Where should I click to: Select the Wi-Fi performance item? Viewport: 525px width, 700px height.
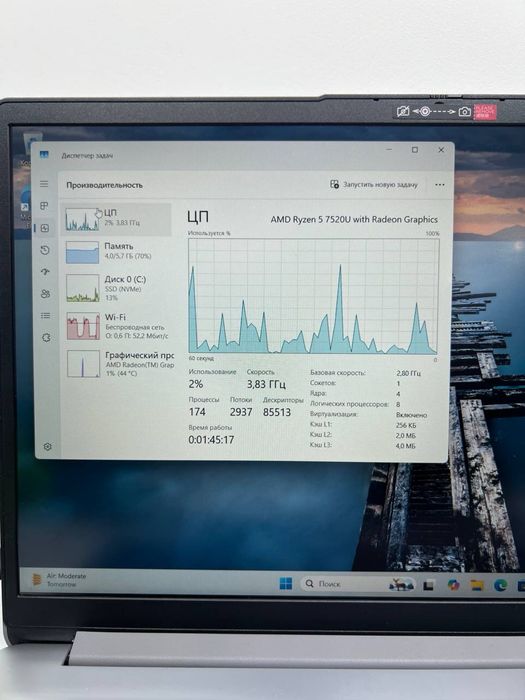pos(116,326)
